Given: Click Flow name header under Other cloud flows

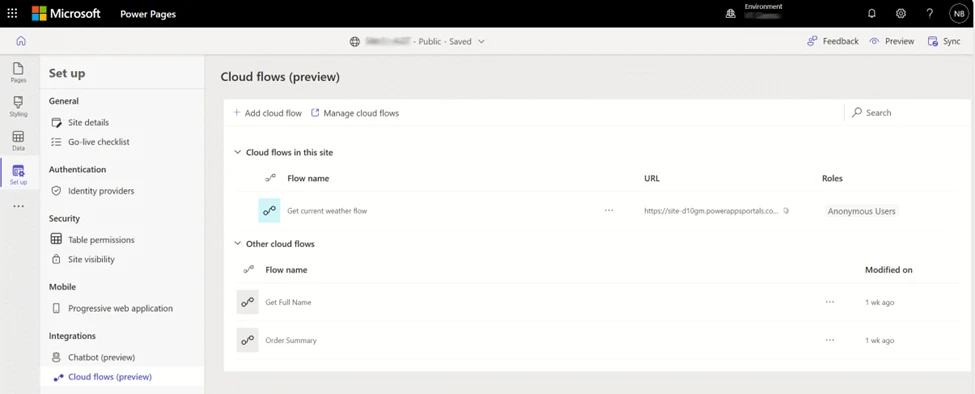Looking at the screenshot, I should point(286,270).
